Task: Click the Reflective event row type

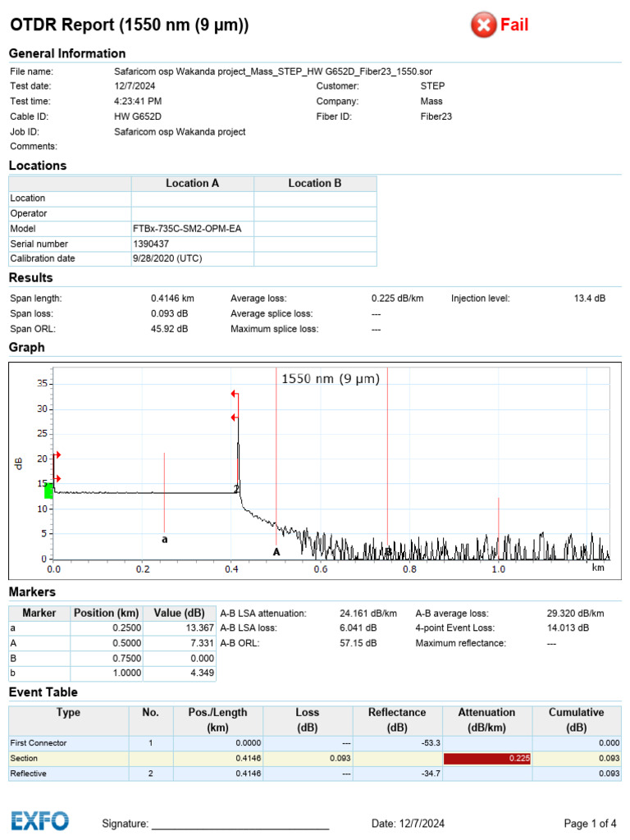Action: click(29, 774)
